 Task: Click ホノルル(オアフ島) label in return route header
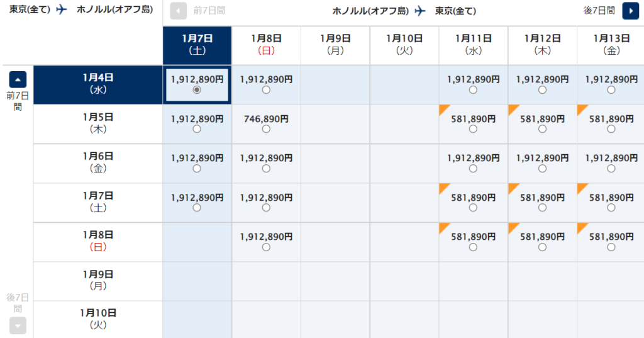click(370, 11)
